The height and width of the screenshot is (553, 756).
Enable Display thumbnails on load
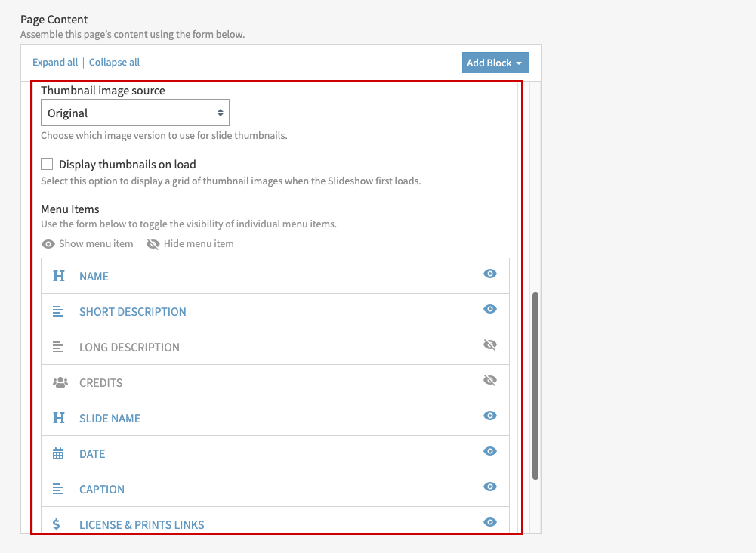(47, 163)
